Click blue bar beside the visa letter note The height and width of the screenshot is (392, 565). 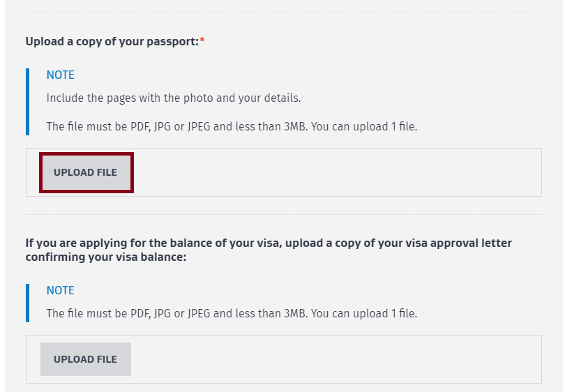(x=27, y=303)
